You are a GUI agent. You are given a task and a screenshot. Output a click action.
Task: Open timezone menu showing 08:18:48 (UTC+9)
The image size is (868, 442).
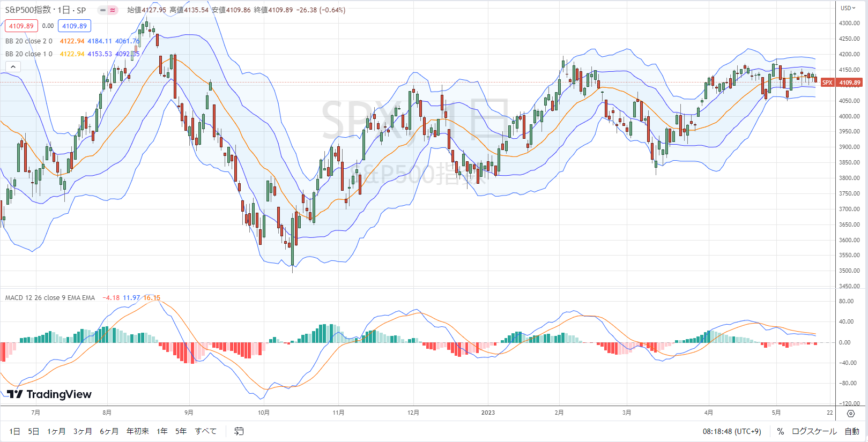tap(732, 431)
